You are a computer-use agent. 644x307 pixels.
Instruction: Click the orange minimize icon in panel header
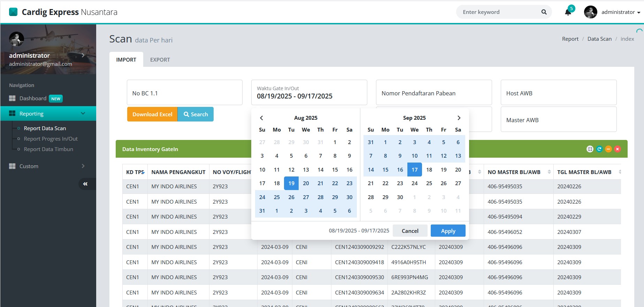pyautogui.click(x=608, y=149)
